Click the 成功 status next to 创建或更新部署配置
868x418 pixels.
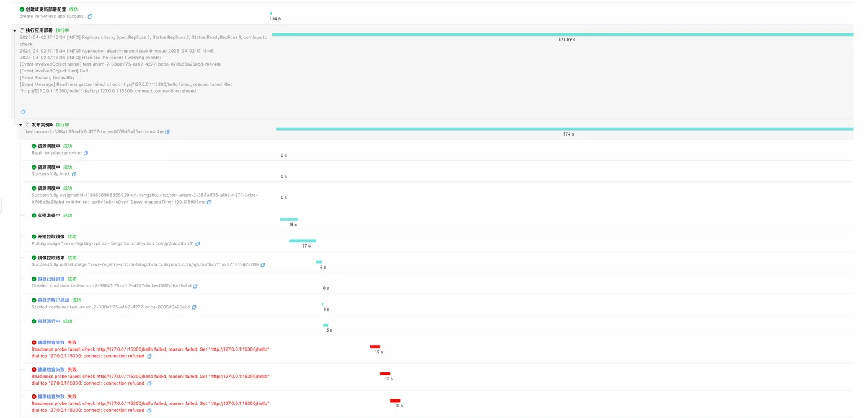click(74, 10)
